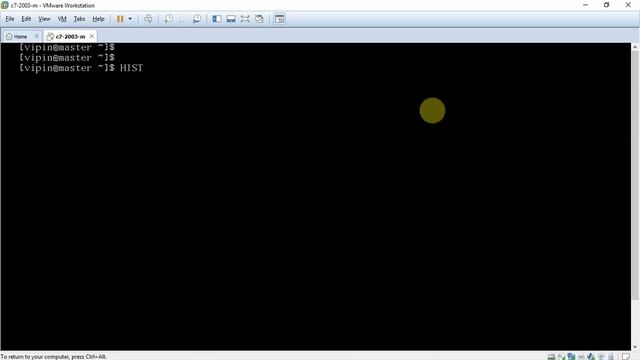Minimize the VMware Workstation window
This screenshot has width=640, height=360.
pos(585,5)
